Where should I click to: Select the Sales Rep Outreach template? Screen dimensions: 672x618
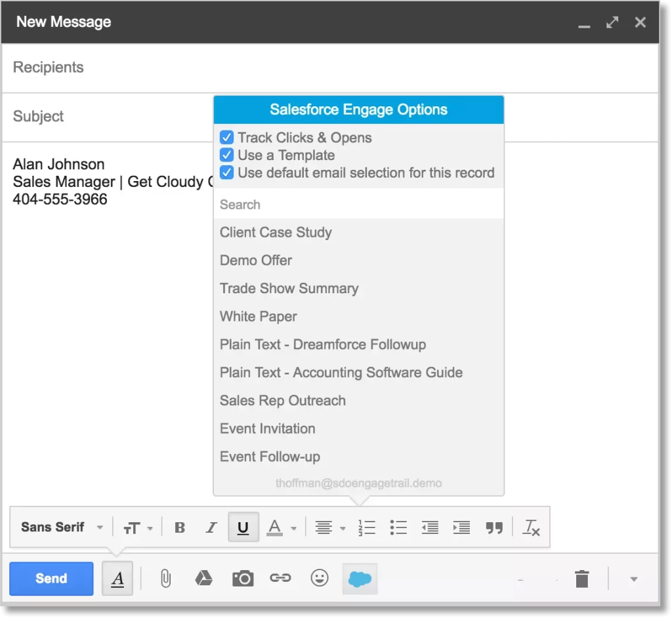coord(359,401)
